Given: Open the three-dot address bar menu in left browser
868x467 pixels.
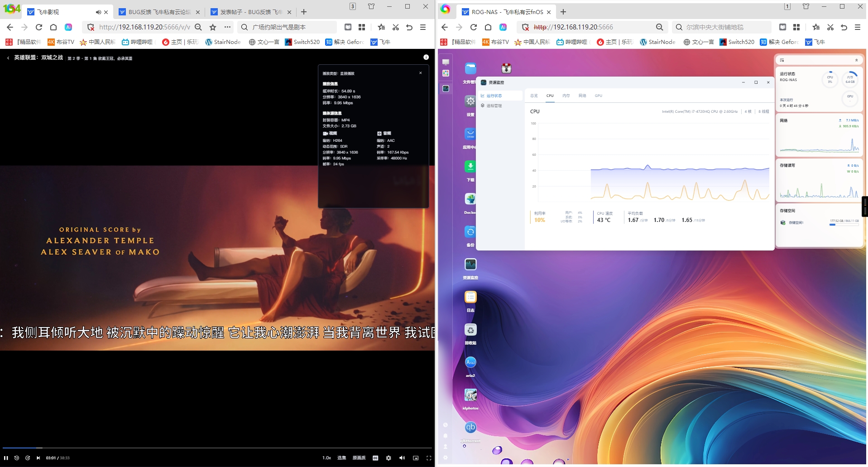Looking at the screenshot, I should tap(227, 27).
